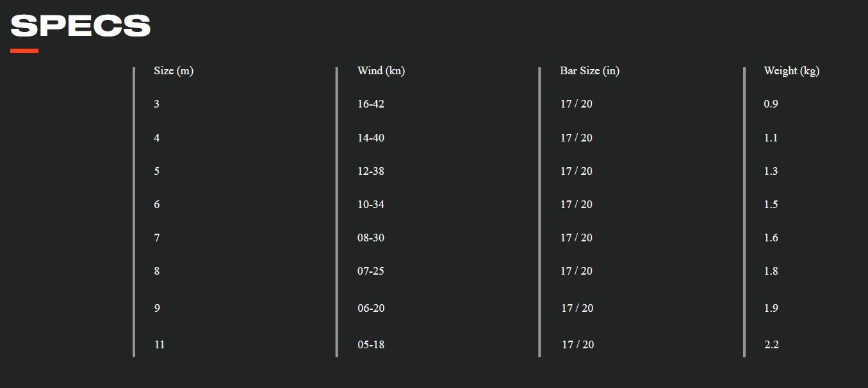The image size is (868, 388).
Task: Select the Size (m) column header
Action: (173, 71)
